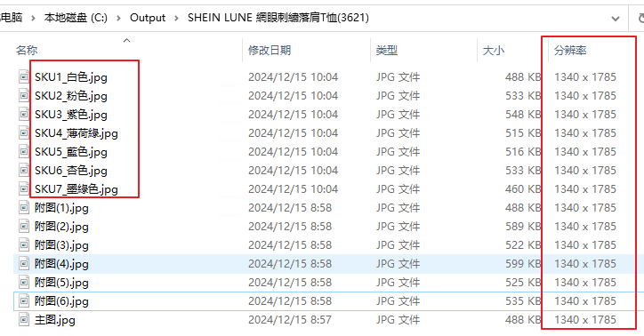The width and height of the screenshot is (644, 336).
Task: Go to the Output folder breadcrumb
Action: point(148,18)
